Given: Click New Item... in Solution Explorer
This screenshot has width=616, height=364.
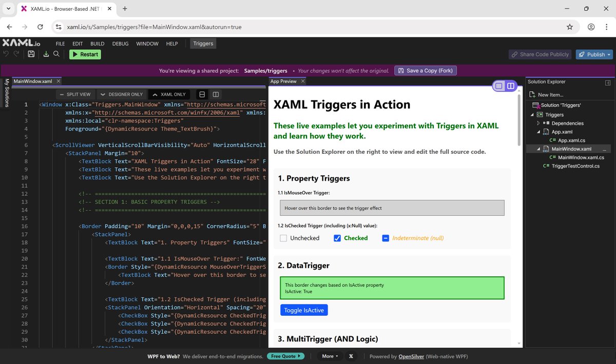Looking at the screenshot, I should pyautogui.click(x=550, y=94).
